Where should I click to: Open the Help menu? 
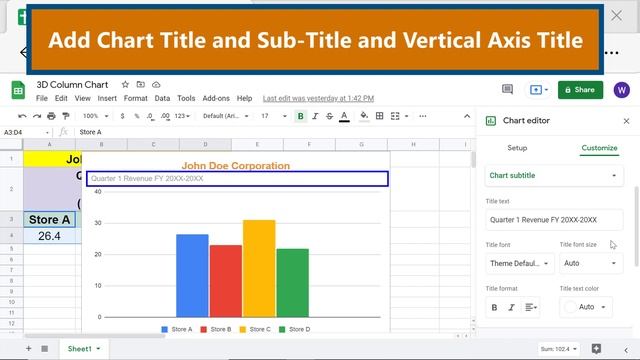tap(244, 98)
